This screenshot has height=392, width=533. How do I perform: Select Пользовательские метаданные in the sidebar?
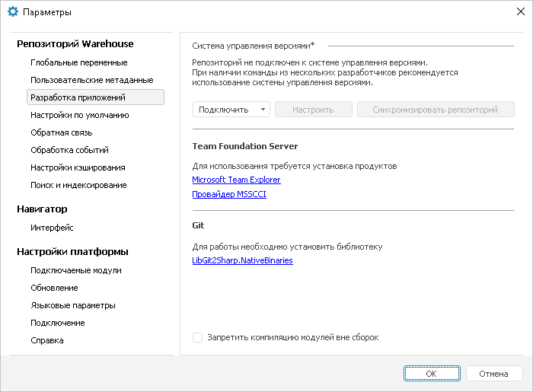(x=92, y=80)
